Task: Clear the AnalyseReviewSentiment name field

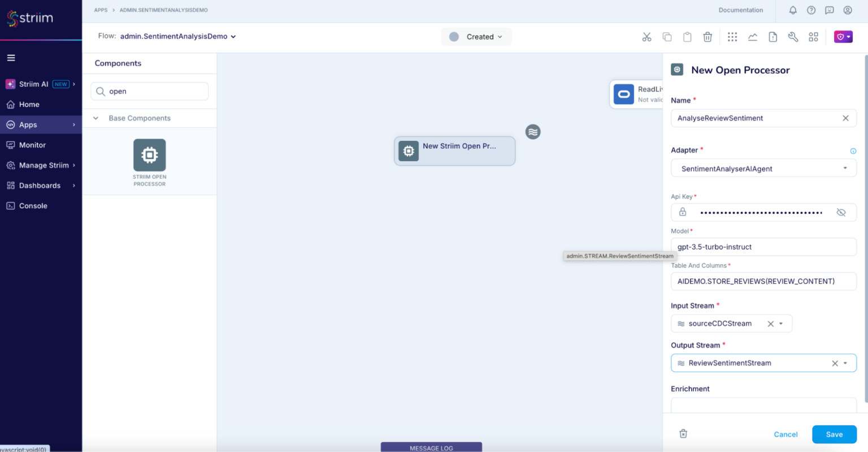Action: click(x=845, y=118)
